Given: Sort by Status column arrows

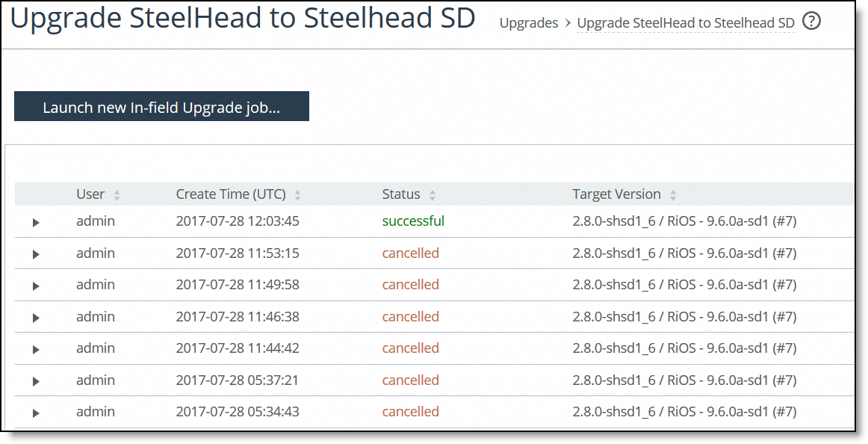Looking at the screenshot, I should [x=432, y=195].
